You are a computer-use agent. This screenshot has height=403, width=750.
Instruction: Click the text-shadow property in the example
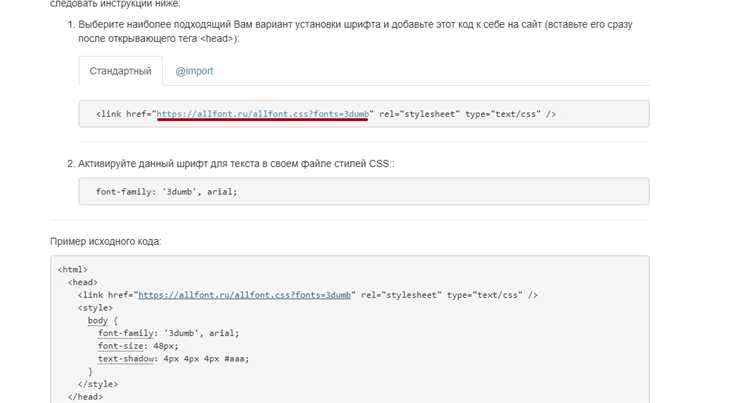pyautogui.click(x=126, y=358)
